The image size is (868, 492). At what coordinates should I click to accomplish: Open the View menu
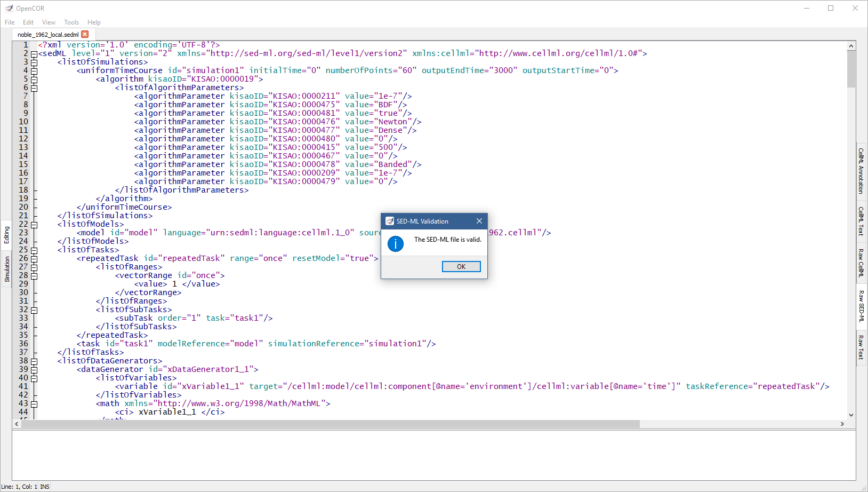point(49,22)
